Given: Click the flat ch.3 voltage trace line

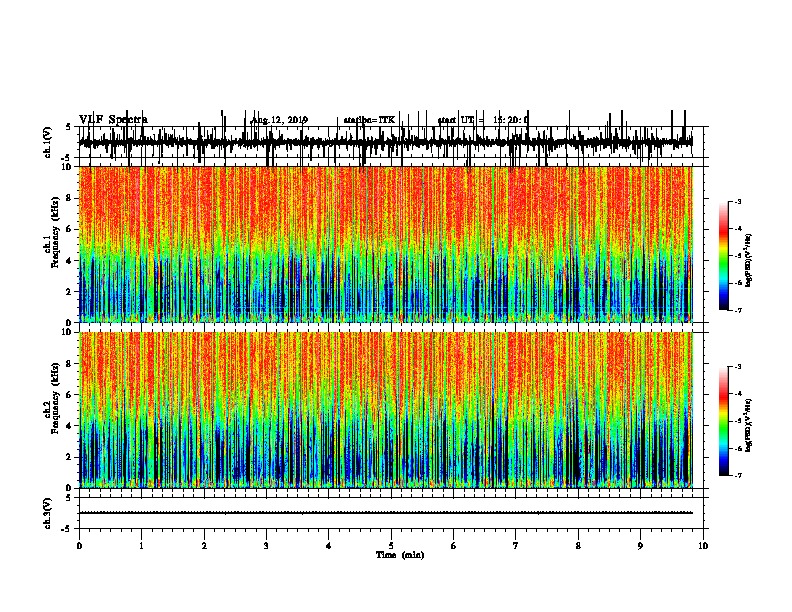Looking at the screenshot, I should [x=385, y=513].
